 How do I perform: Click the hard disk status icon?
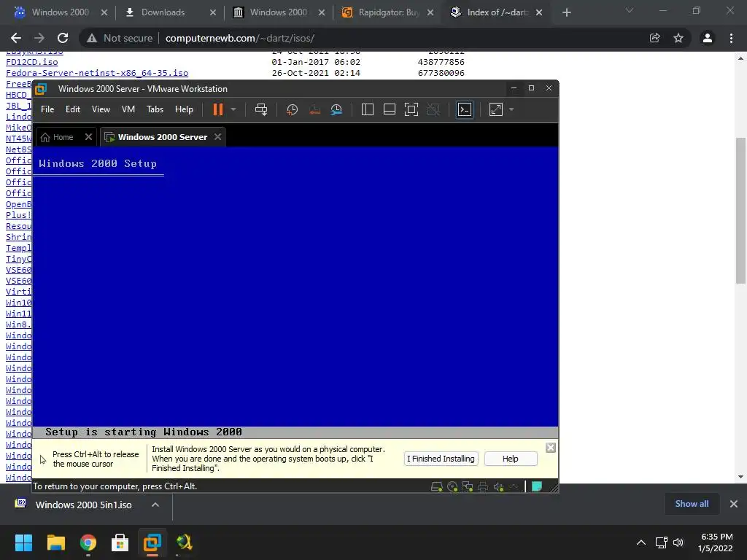point(436,486)
